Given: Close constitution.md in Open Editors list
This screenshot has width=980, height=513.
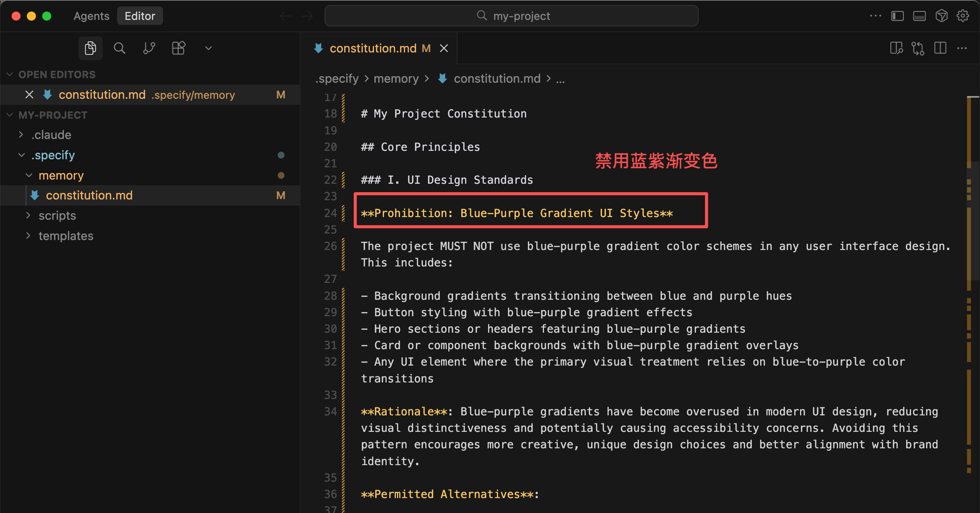Looking at the screenshot, I should pyautogui.click(x=29, y=95).
